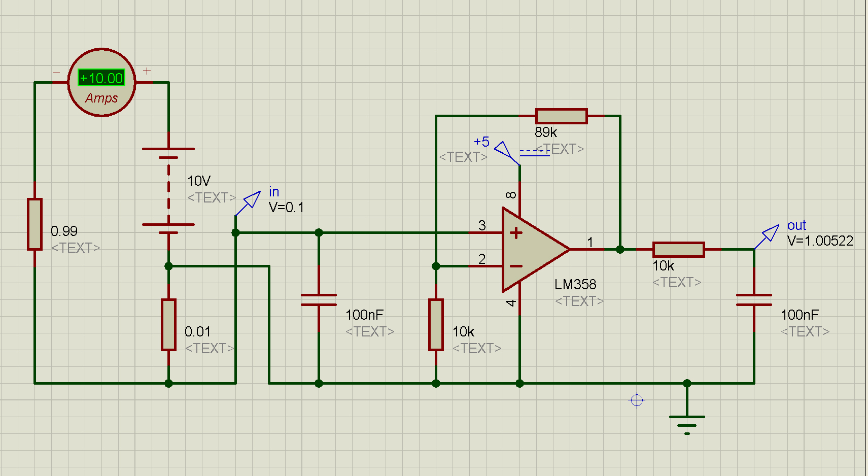Screen dimensions: 868x476
Task: Click the blue origin crosshair marker
Action: coord(637,400)
